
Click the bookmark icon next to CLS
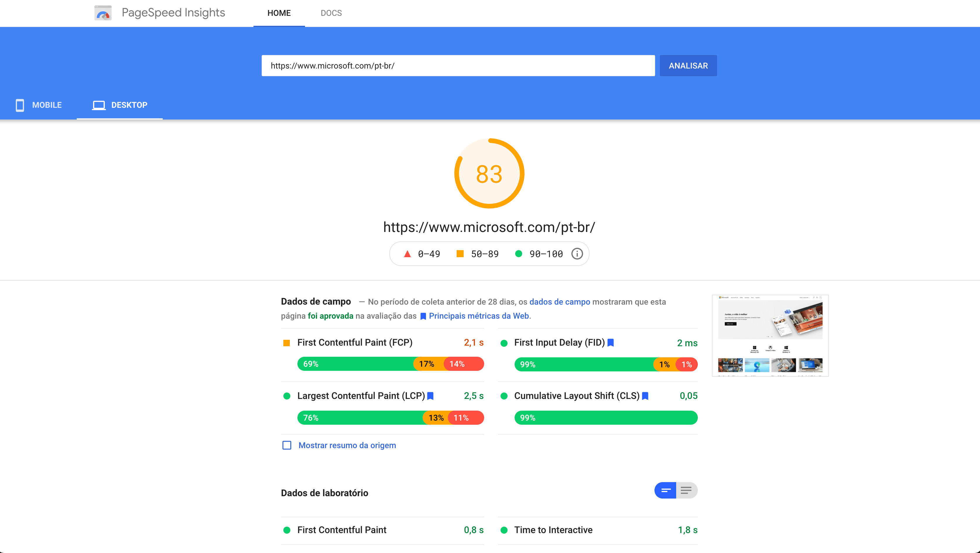(645, 396)
